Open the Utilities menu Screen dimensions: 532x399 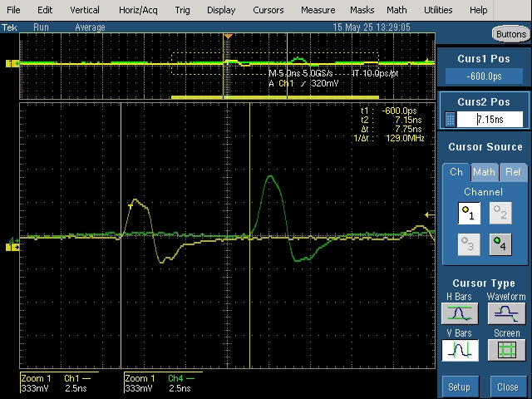(x=438, y=10)
